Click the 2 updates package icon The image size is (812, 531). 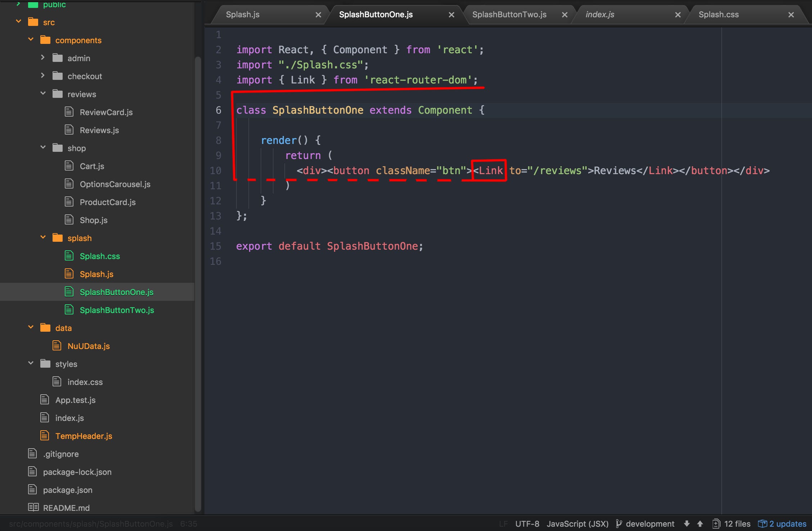point(762,523)
